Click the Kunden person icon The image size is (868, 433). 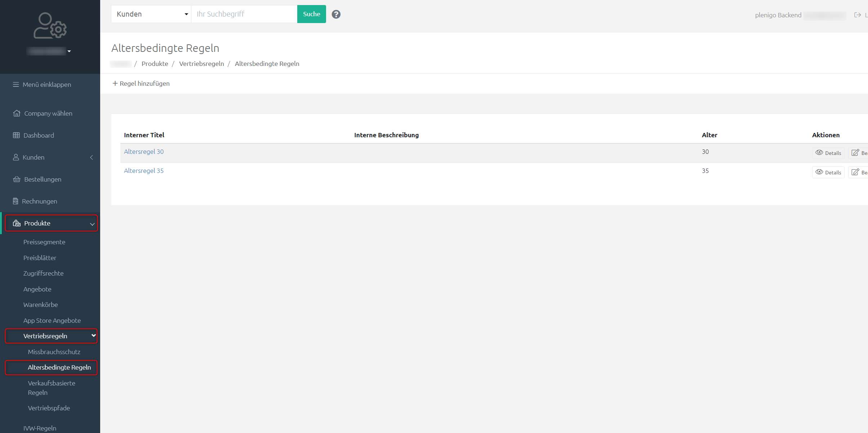(16, 157)
